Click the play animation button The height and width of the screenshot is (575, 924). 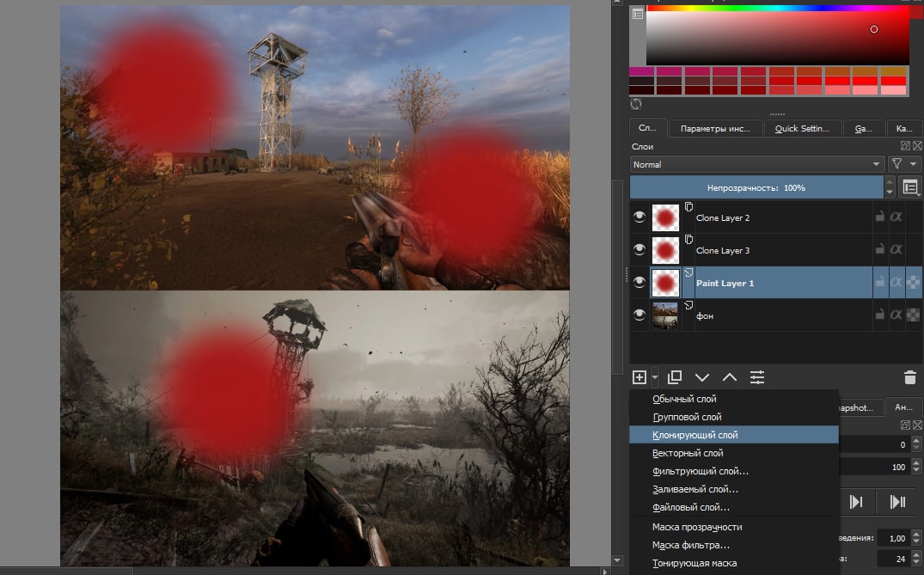point(856,502)
